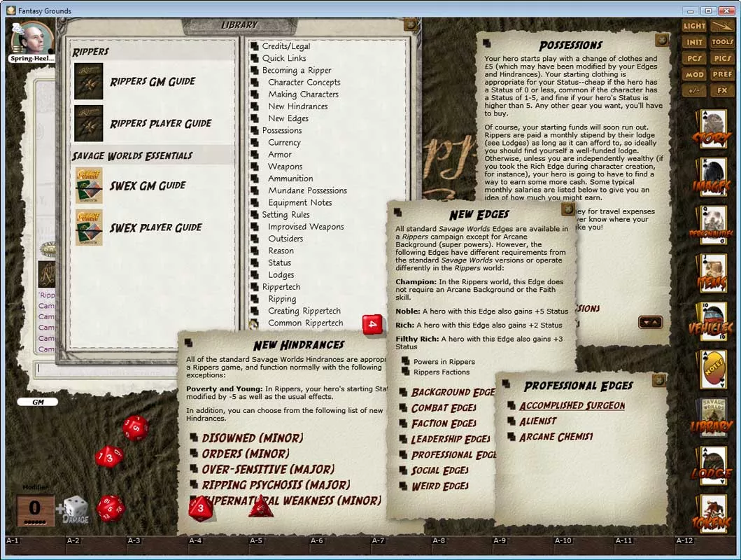
Task: Open the Story sidebar icon
Action: pos(712,129)
